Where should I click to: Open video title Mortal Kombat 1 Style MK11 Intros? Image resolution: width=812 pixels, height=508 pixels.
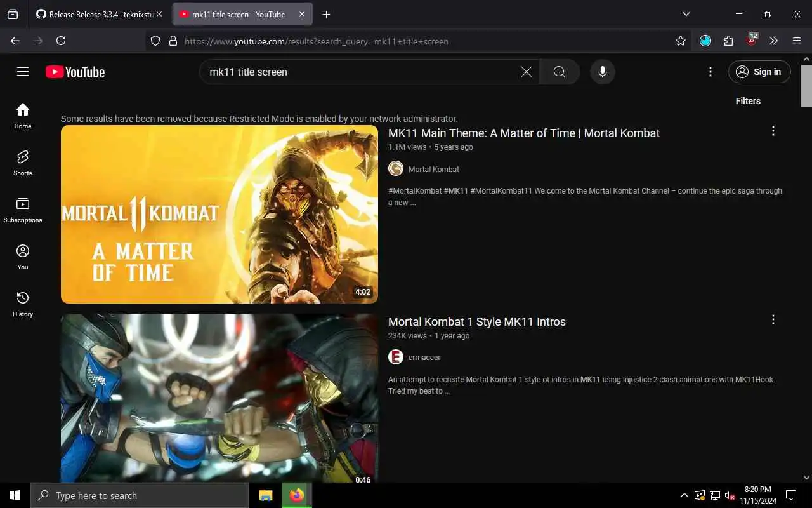pyautogui.click(x=477, y=322)
